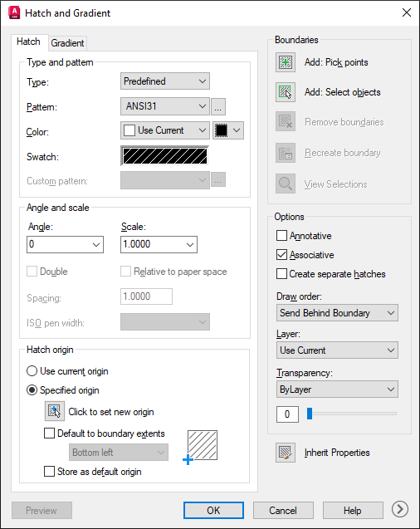Uncheck the Associative option
420x529 pixels.
pyautogui.click(x=281, y=255)
